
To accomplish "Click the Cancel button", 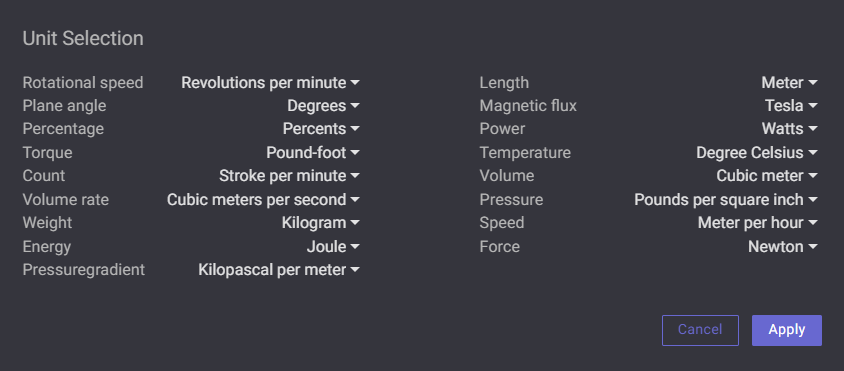I will pos(700,330).
